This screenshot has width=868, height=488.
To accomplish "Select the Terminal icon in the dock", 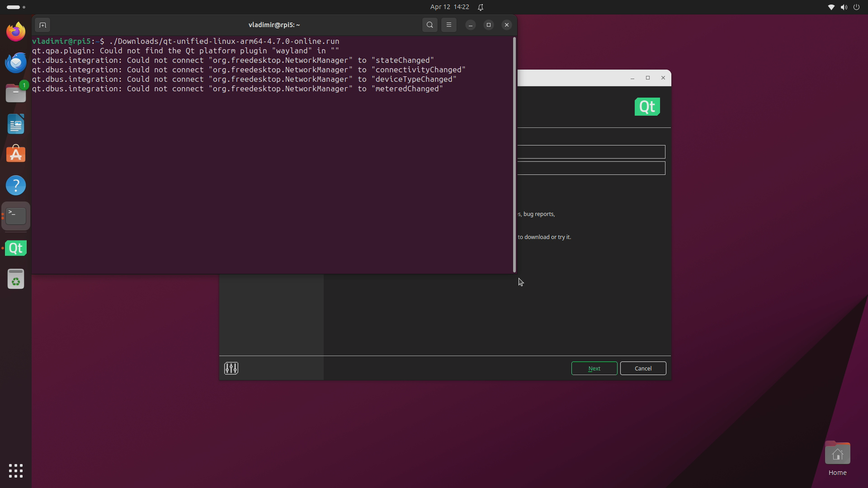I will click(x=16, y=216).
